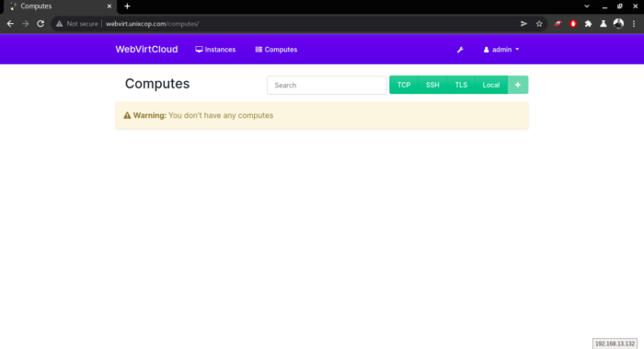
Task: Click the red shield extension icon
Action: (x=573, y=24)
